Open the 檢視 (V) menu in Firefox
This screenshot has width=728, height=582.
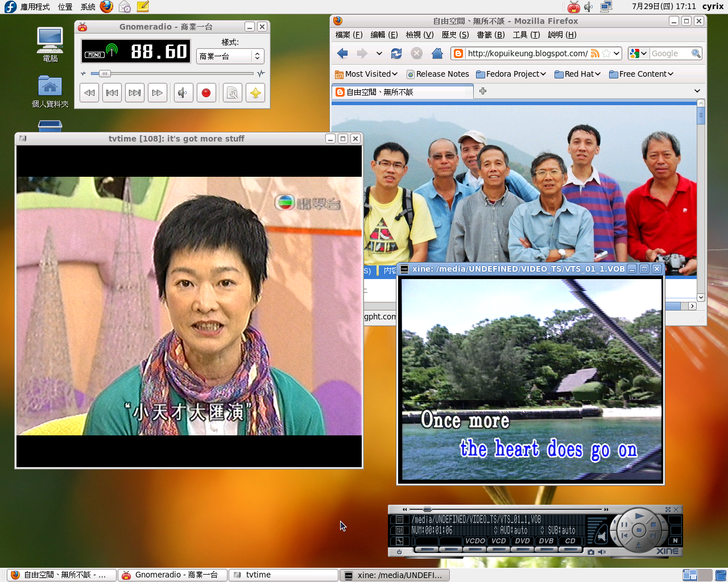pos(420,35)
